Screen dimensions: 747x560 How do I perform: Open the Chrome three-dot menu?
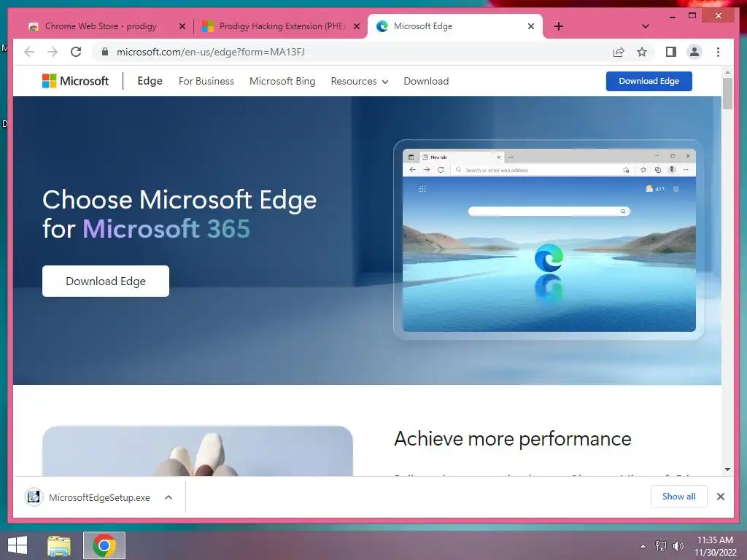coord(718,52)
